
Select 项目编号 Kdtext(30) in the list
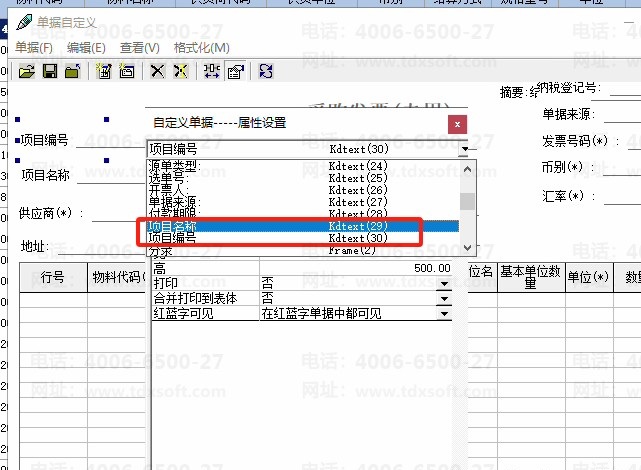click(x=303, y=238)
